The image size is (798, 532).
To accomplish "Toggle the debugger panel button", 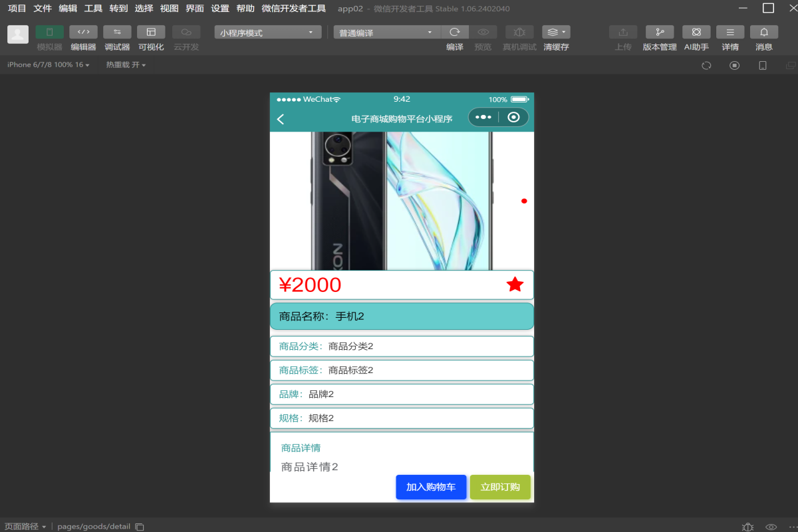I will coord(117,32).
